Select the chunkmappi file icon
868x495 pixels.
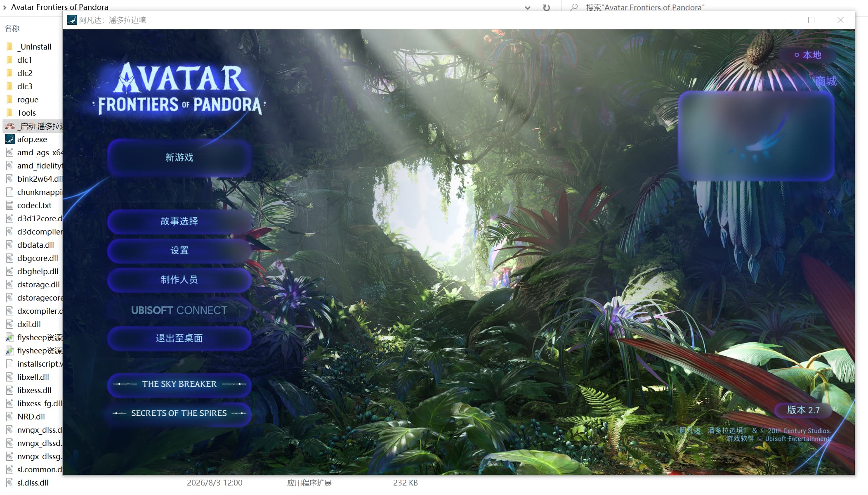coord(10,192)
